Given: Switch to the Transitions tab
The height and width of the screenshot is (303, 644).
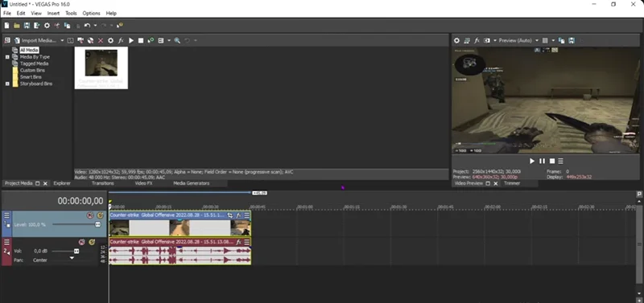Looking at the screenshot, I should 103,183.
